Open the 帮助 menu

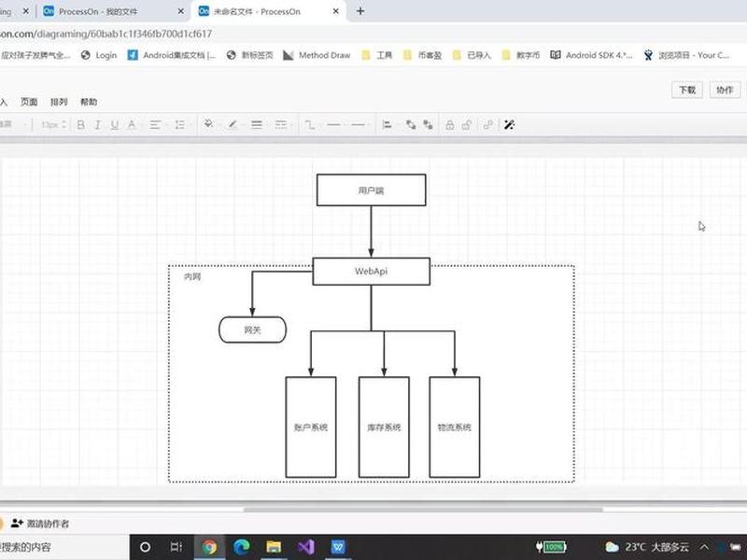point(89,102)
